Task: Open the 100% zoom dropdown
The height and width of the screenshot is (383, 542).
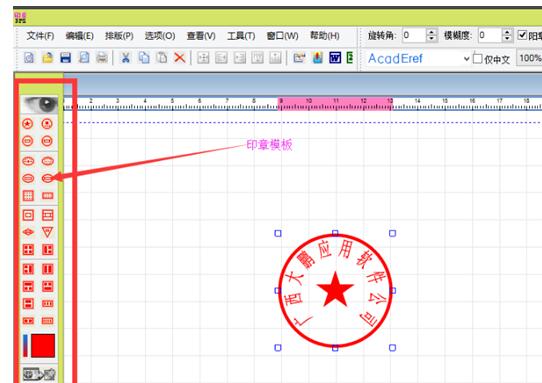Action: coord(529,58)
